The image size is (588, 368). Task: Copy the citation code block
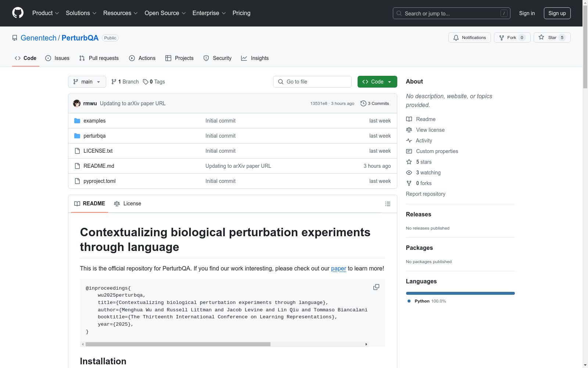pyautogui.click(x=376, y=287)
